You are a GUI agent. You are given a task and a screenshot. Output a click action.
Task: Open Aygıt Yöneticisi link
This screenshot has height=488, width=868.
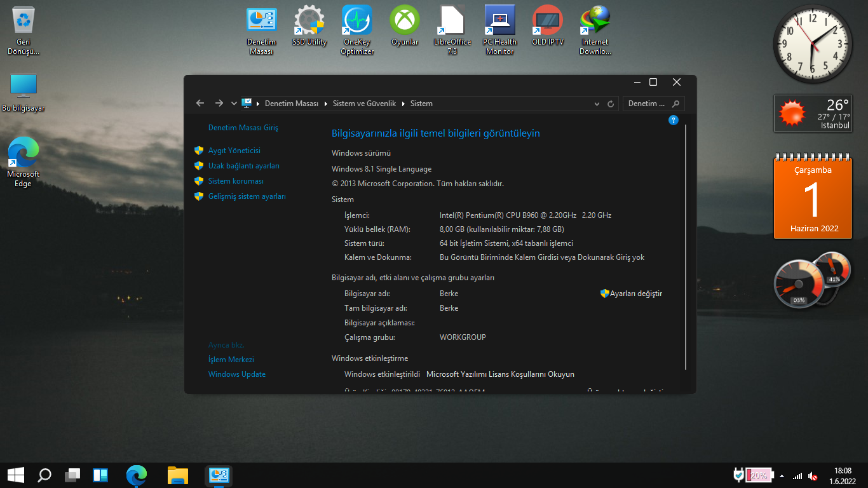(234, 151)
